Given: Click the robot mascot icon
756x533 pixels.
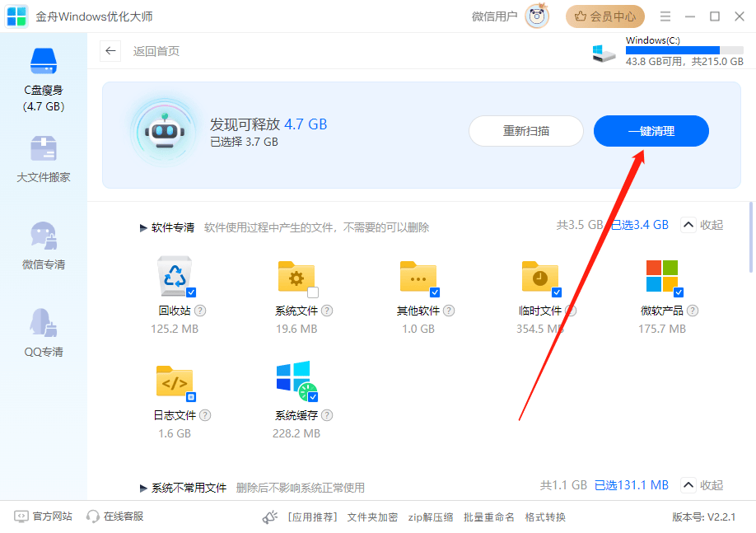Looking at the screenshot, I should (x=165, y=132).
